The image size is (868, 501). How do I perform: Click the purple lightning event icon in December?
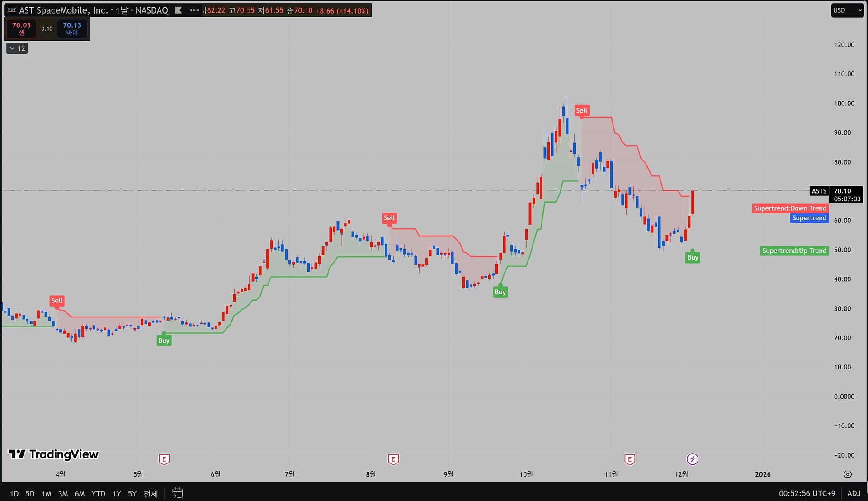(692, 459)
